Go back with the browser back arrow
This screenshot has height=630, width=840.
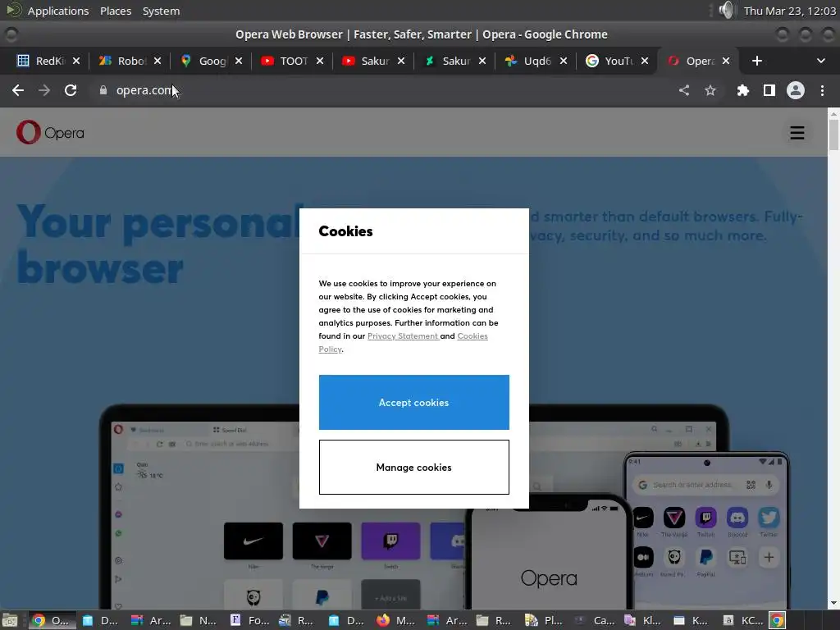[x=18, y=90]
